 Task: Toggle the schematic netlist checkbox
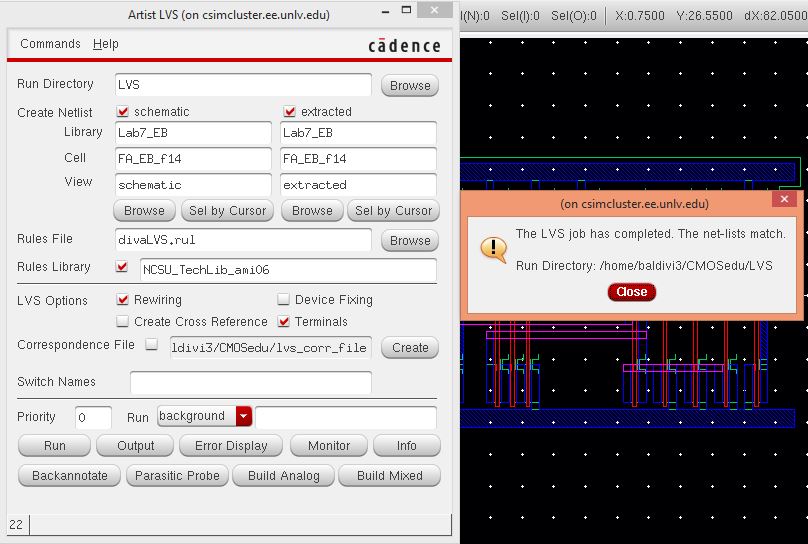click(124, 112)
